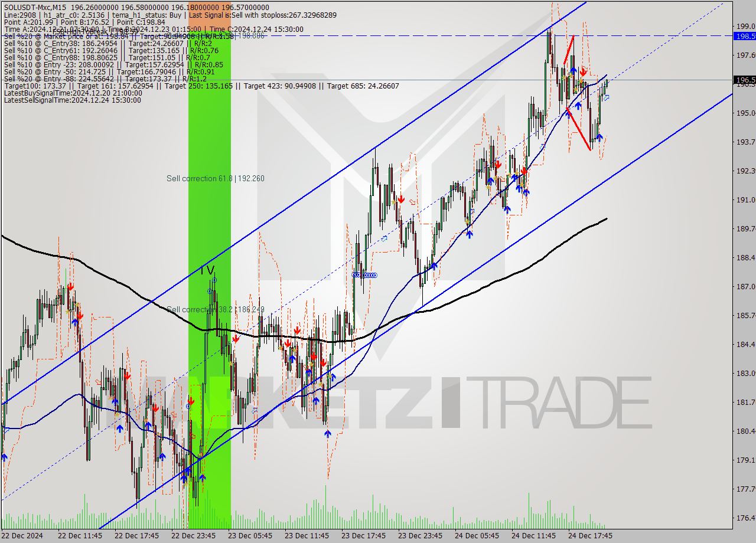Click the '22 Dec 17:45' time axis label
This screenshot has height=543, width=756.
(x=136, y=536)
